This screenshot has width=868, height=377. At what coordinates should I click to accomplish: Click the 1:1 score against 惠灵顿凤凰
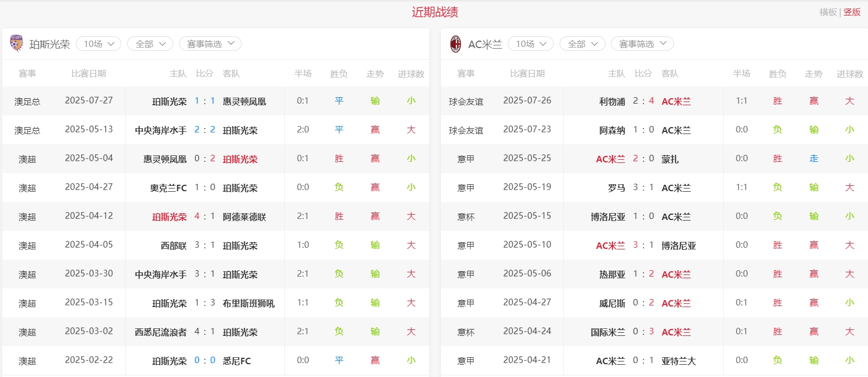coord(205,101)
